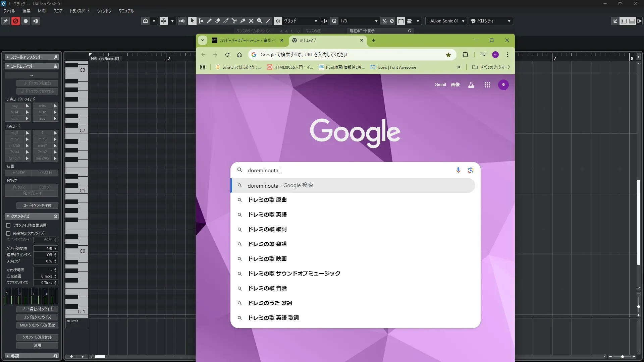Select the Zoom magnifier tool
This screenshot has width=644, height=362.
click(x=260, y=21)
